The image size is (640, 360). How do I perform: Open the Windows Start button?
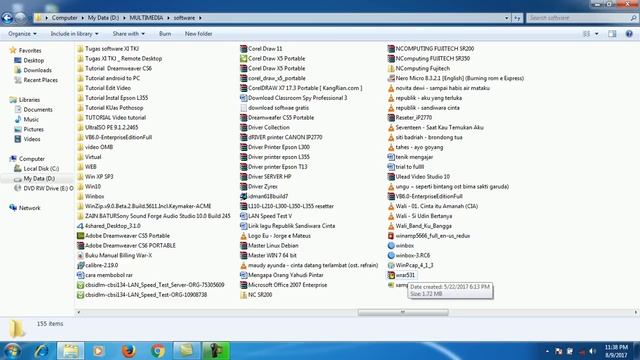pos(11,351)
